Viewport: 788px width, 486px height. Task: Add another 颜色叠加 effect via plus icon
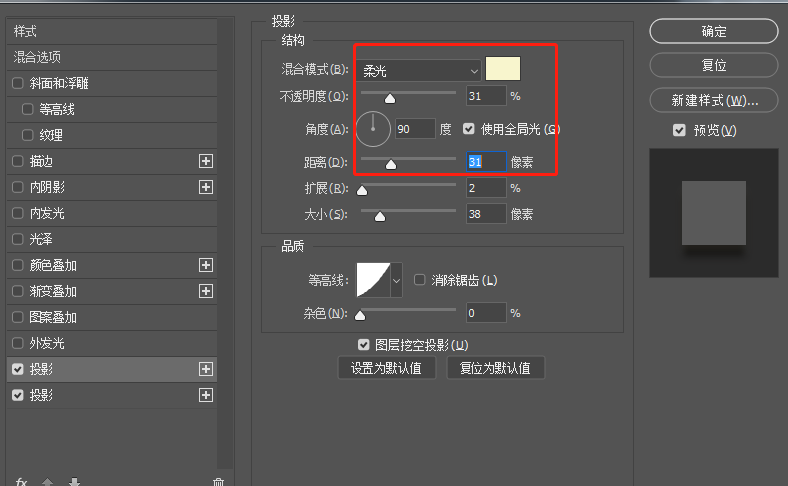tap(206, 265)
